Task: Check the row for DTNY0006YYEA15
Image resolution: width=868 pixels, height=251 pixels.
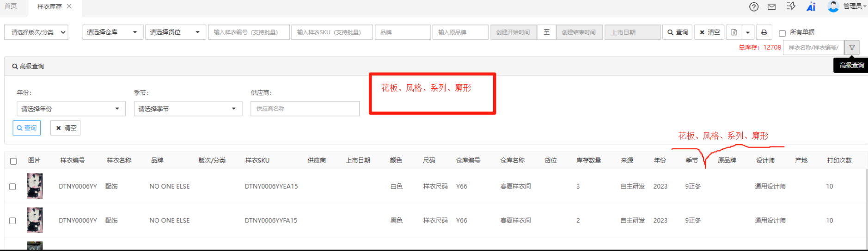Action: pyautogui.click(x=12, y=187)
